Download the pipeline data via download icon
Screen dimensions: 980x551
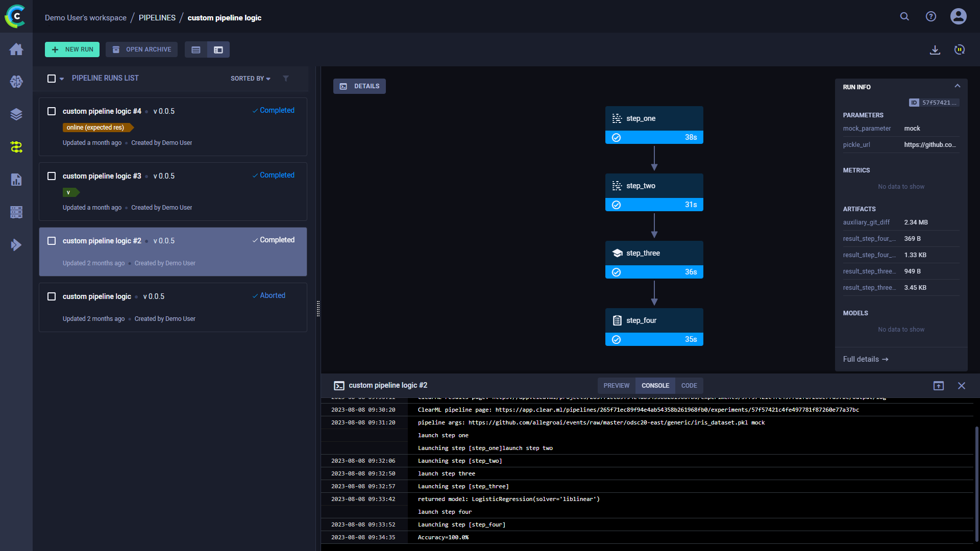pos(935,49)
